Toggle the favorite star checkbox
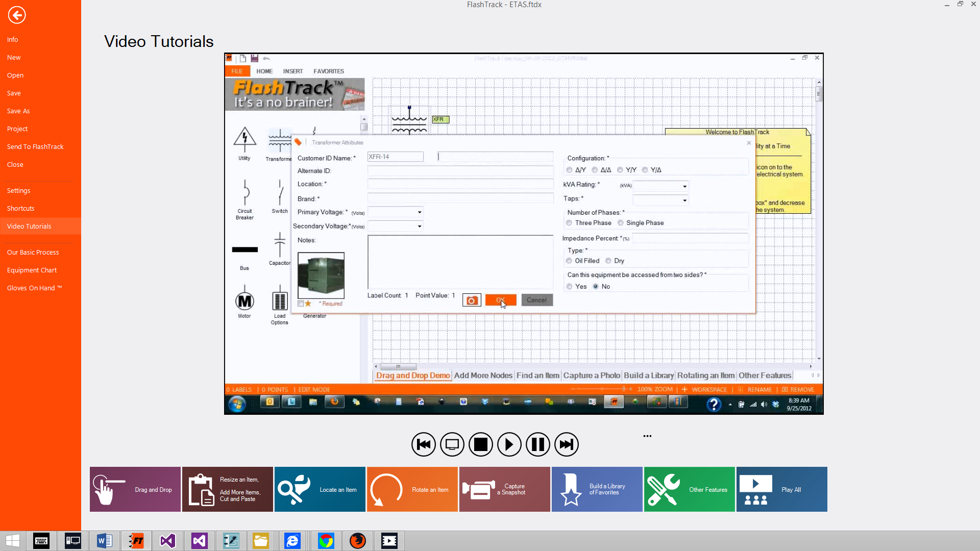 pos(301,304)
